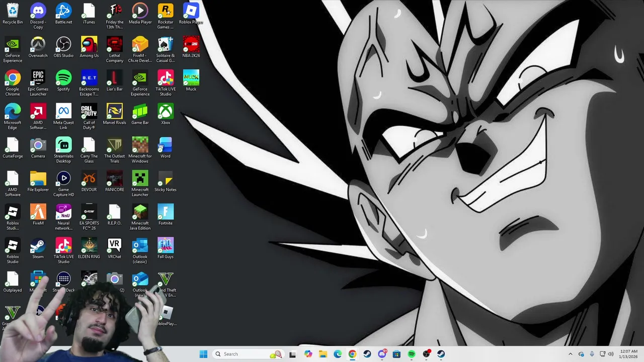Screen dimensions: 644x362
Task: Select Friday the 13th game shortcut
Action: coord(115,16)
